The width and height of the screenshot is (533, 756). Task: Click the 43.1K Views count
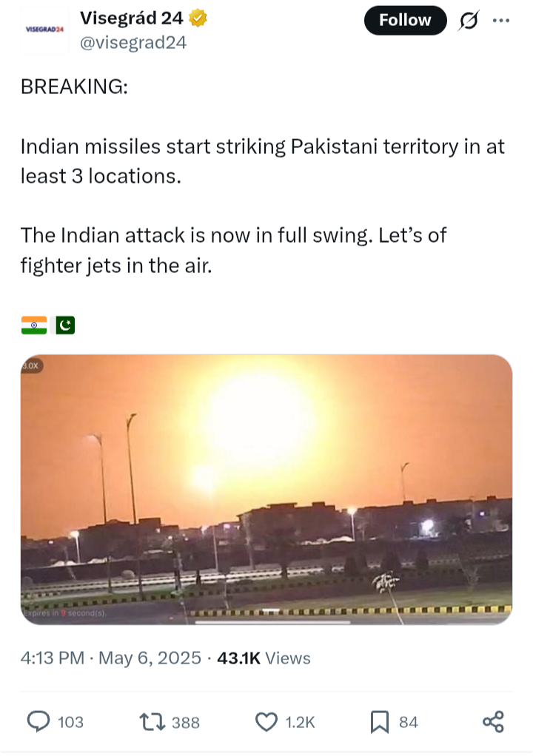pyautogui.click(x=264, y=658)
